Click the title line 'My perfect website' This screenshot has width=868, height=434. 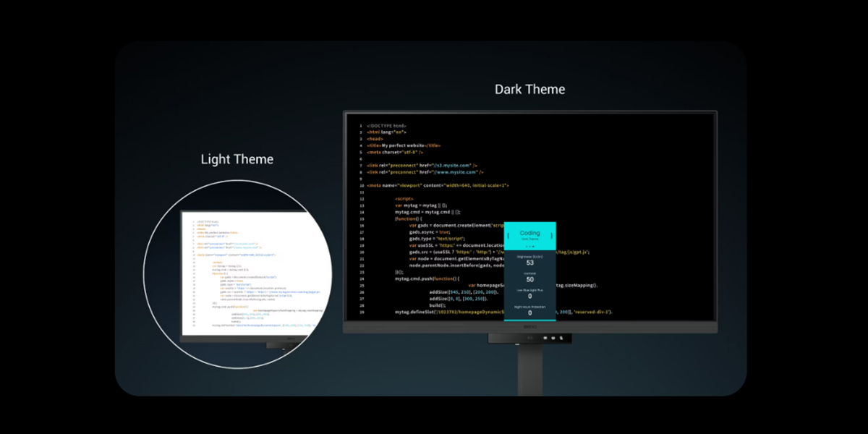click(x=403, y=145)
